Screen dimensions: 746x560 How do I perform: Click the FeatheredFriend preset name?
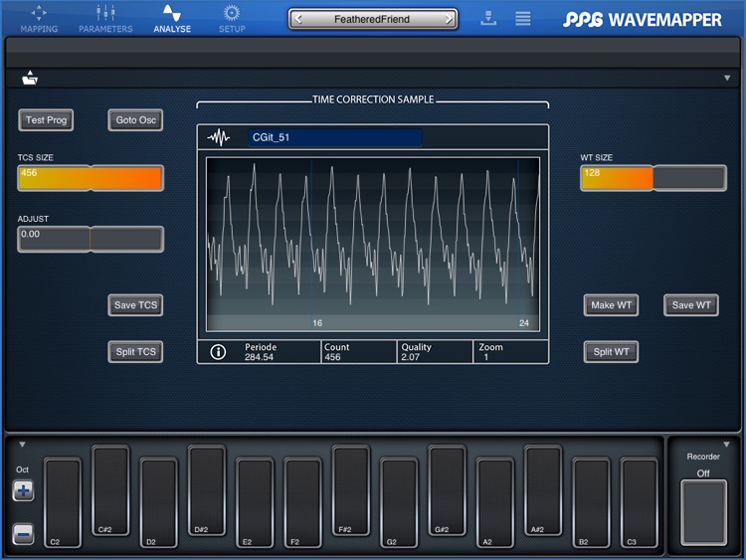tap(372, 19)
